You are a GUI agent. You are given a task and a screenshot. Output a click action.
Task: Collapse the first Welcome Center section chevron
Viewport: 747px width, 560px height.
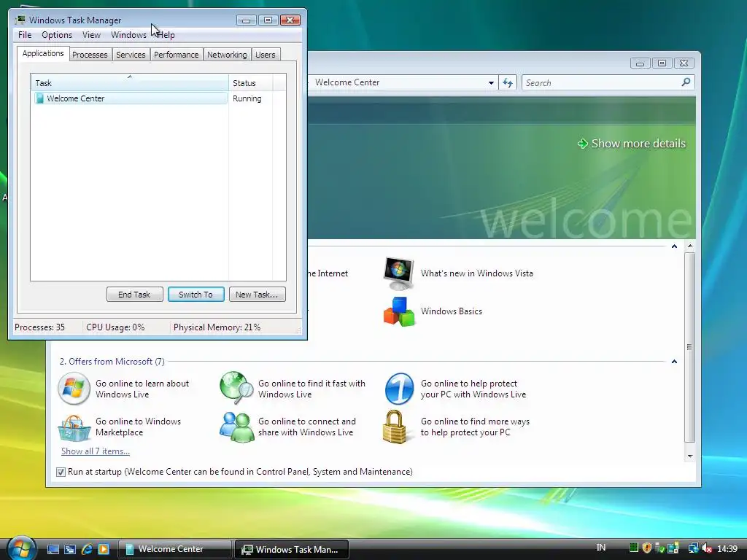point(674,246)
